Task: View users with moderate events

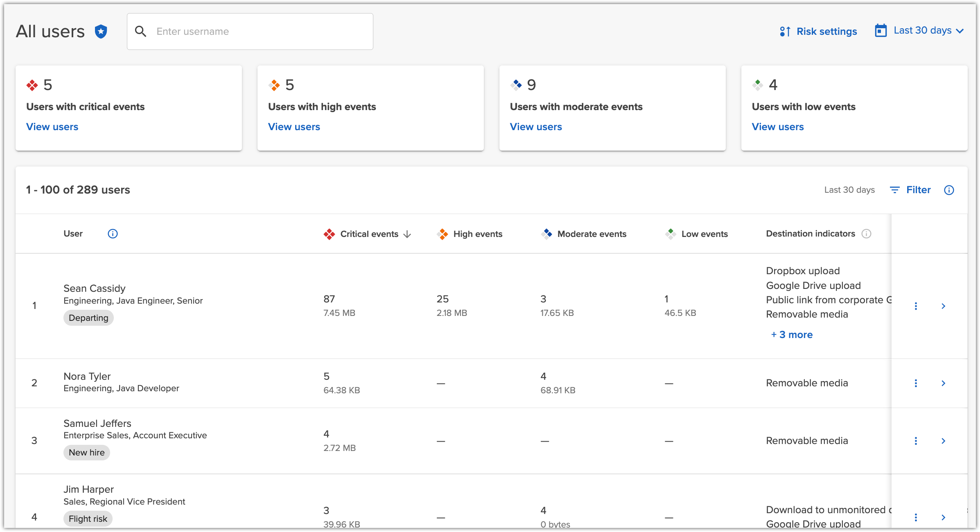Action: pyautogui.click(x=535, y=127)
